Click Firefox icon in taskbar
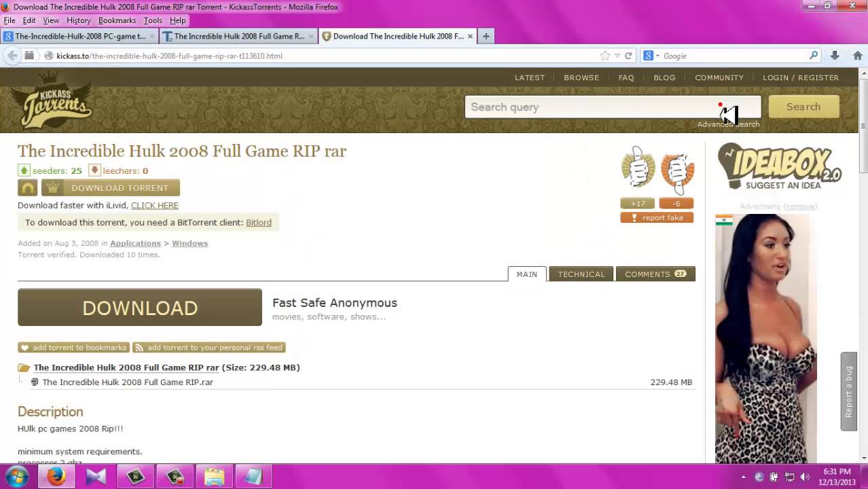The height and width of the screenshot is (489, 868). click(56, 477)
